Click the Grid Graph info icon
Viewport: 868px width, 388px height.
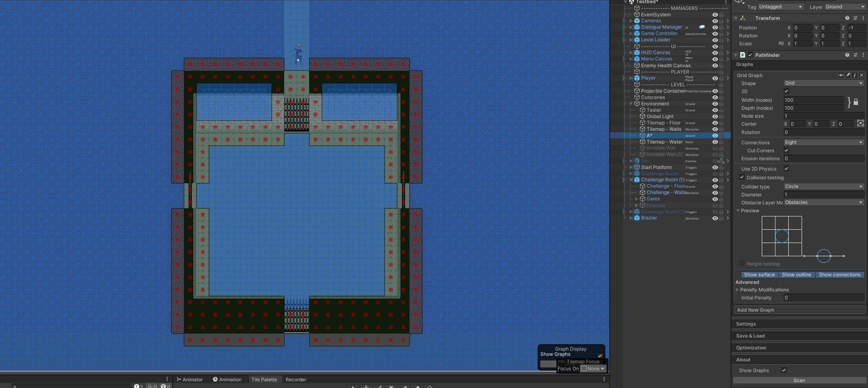[x=854, y=75]
